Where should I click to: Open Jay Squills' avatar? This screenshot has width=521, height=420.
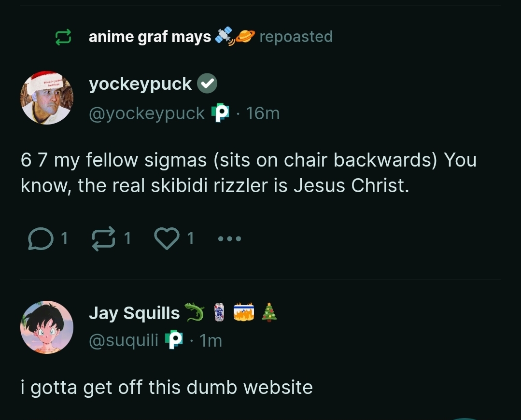tap(47, 327)
